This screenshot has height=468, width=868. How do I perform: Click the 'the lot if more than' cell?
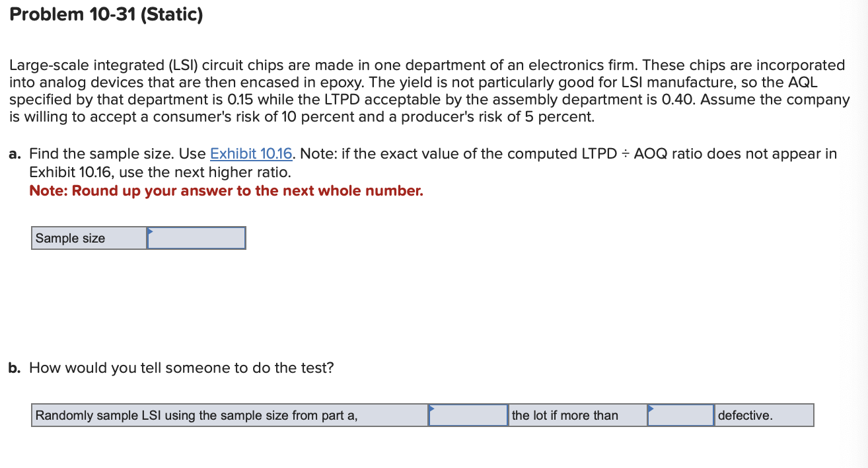pyautogui.click(x=577, y=415)
